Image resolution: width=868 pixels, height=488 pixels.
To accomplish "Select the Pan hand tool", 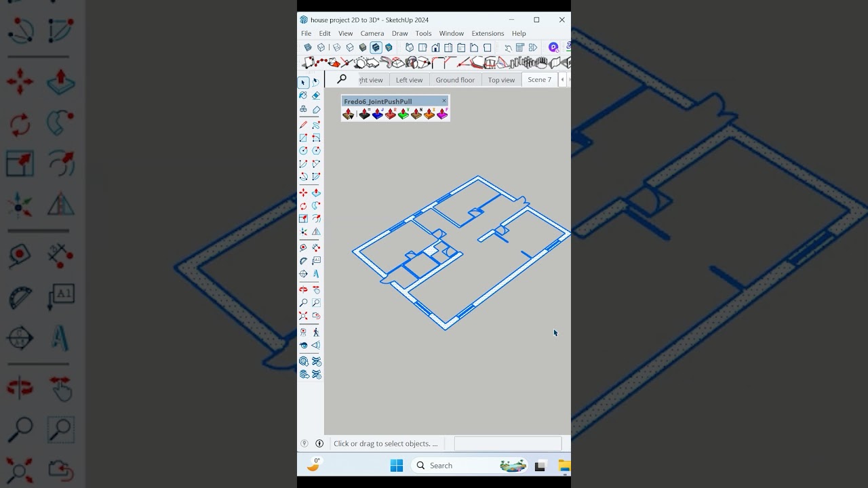I will pyautogui.click(x=316, y=290).
